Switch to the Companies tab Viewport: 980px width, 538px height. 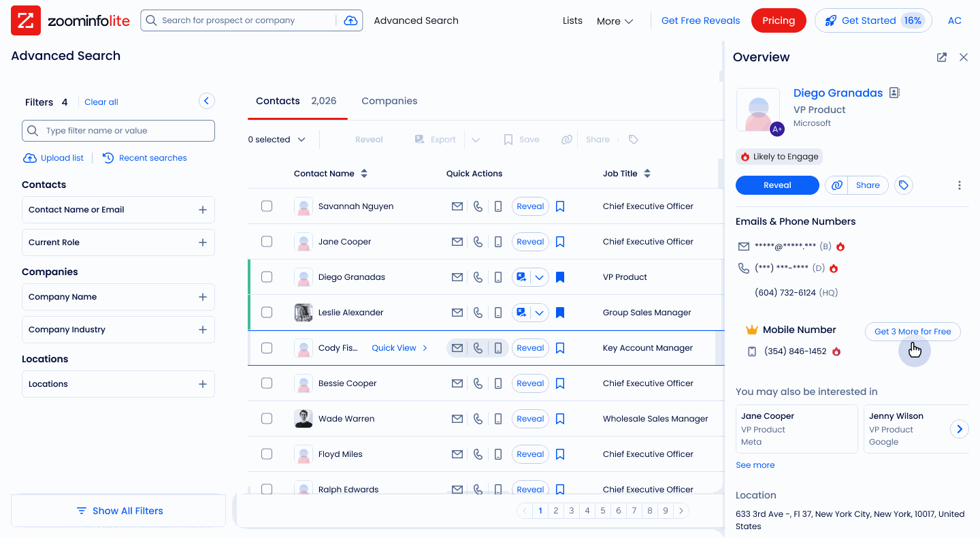tap(389, 101)
